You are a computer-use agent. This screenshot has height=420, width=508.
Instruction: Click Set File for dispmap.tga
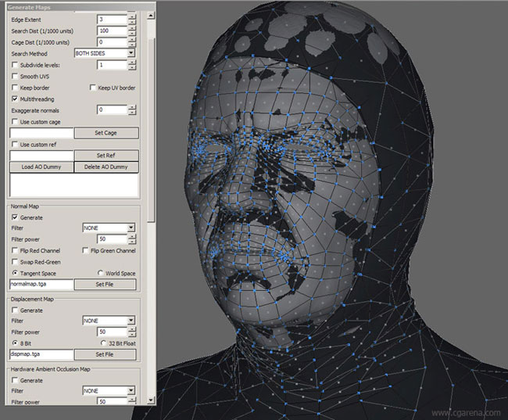coord(105,354)
